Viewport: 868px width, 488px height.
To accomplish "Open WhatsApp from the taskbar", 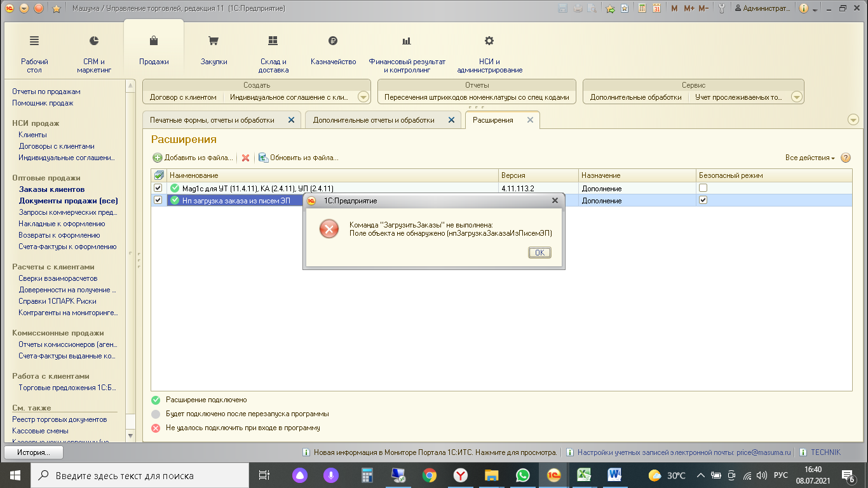I will (523, 475).
